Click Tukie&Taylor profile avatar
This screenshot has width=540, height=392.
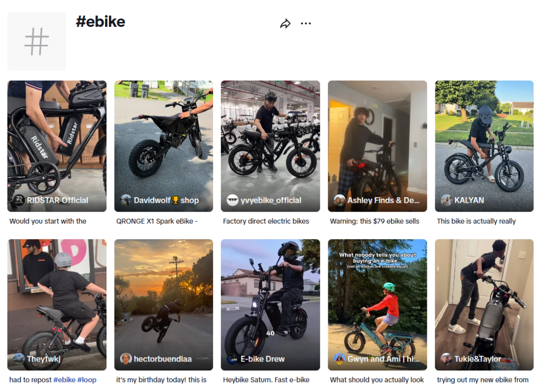pos(446,359)
